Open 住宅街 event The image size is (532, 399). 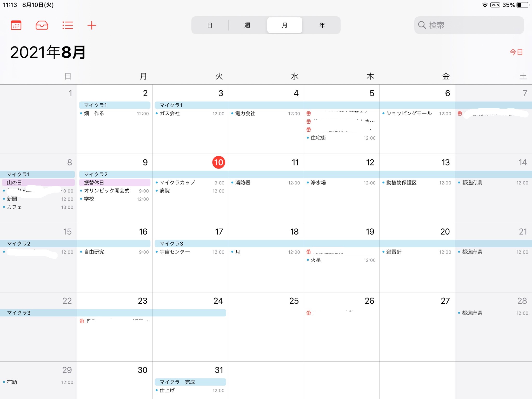(x=341, y=138)
